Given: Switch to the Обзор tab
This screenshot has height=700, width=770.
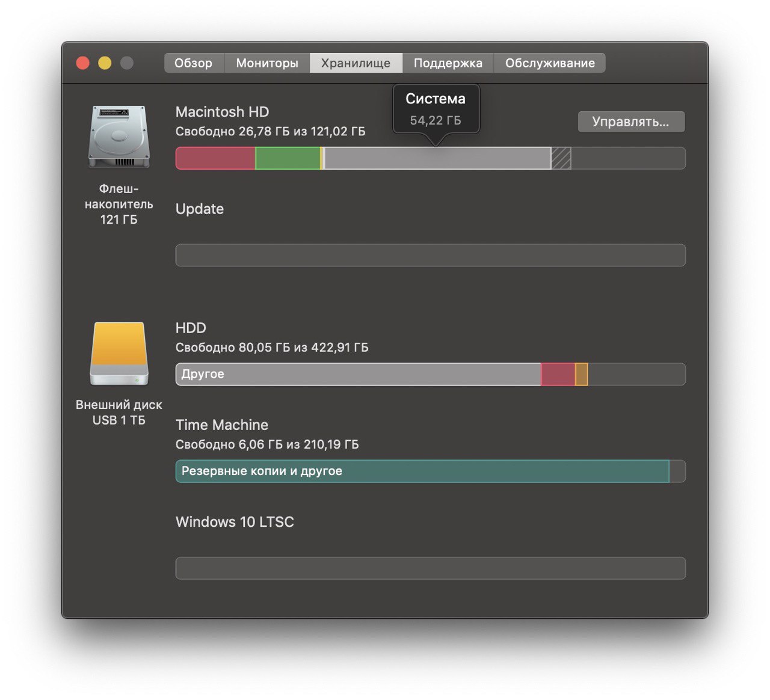Looking at the screenshot, I should 194,63.
